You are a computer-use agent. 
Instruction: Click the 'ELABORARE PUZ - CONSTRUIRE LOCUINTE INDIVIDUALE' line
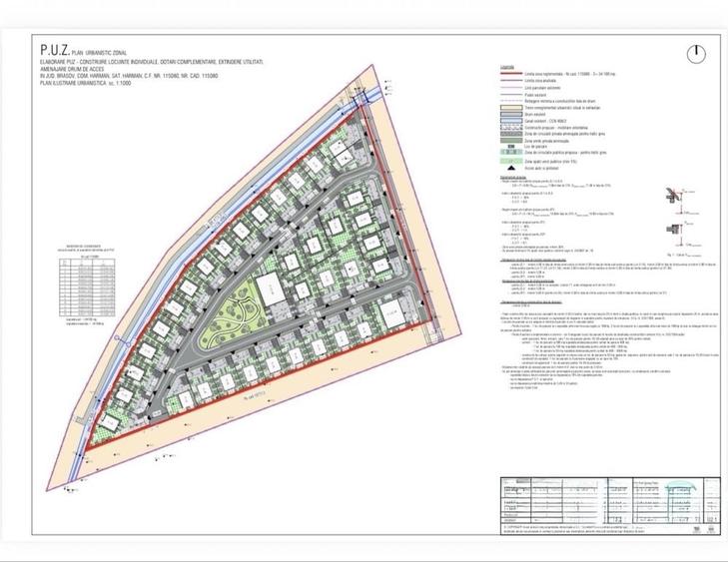(x=152, y=62)
